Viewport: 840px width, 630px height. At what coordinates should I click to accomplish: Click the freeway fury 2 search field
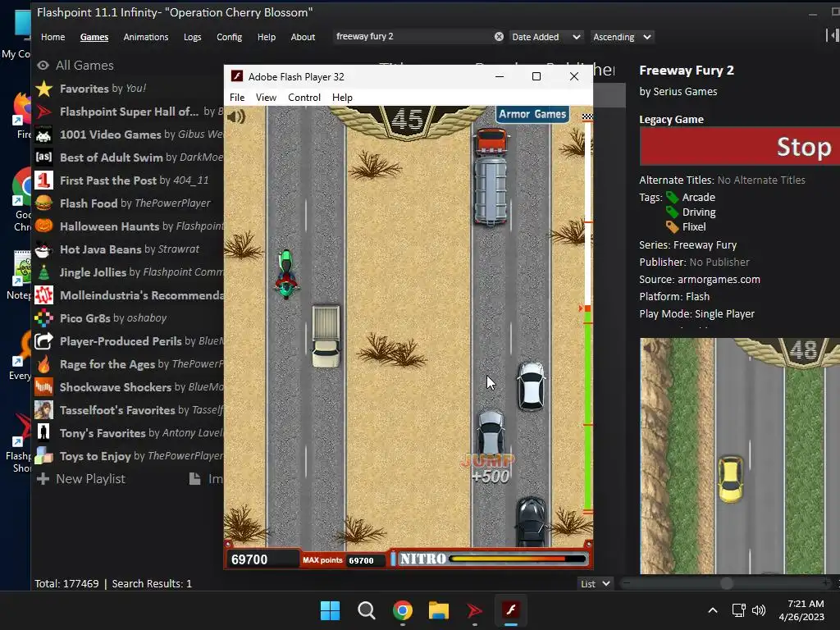point(413,36)
